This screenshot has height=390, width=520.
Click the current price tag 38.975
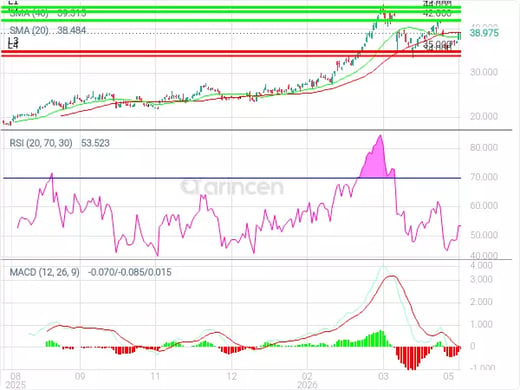pyautogui.click(x=484, y=33)
